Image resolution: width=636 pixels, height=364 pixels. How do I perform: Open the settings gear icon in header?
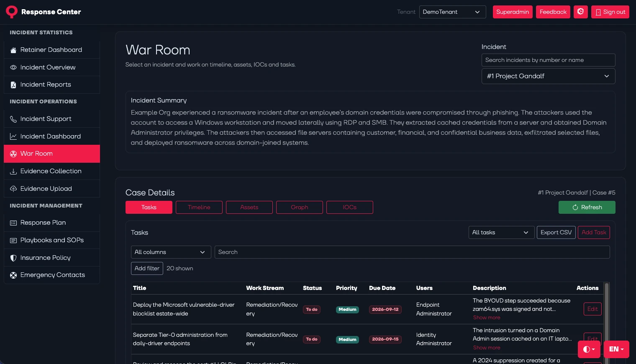tap(580, 12)
